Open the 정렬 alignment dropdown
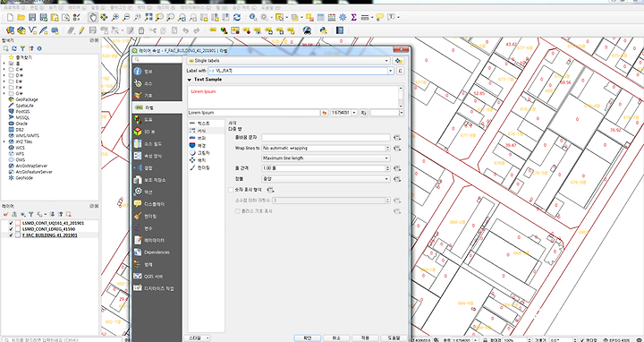Image resolution: width=644 pixels, height=342 pixels. point(326,179)
